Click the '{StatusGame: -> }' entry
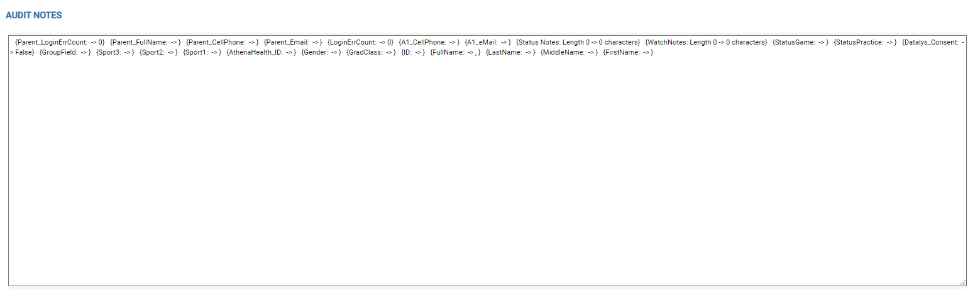The height and width of the screenshot is (300, 980). [800, 41]
